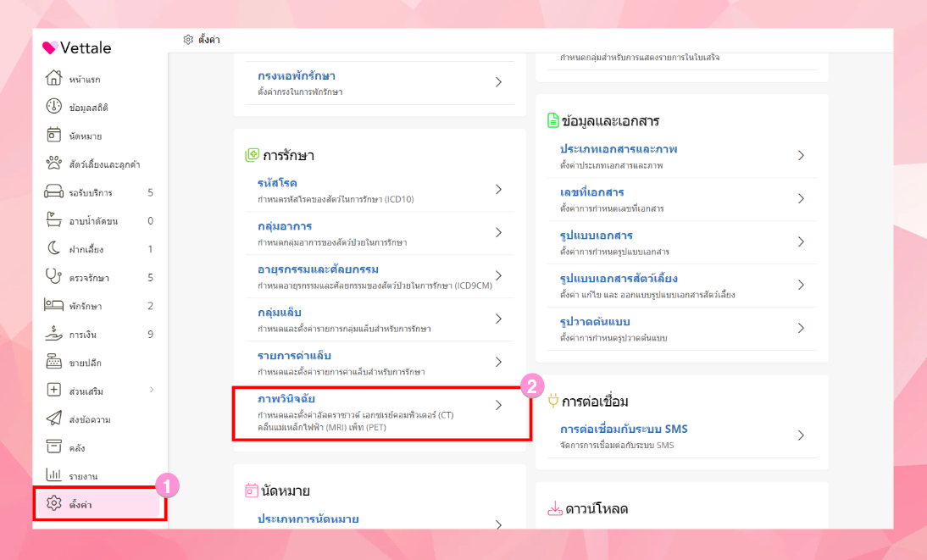Open the เลขที่เอกสาร row chevron

pos(801,199)
